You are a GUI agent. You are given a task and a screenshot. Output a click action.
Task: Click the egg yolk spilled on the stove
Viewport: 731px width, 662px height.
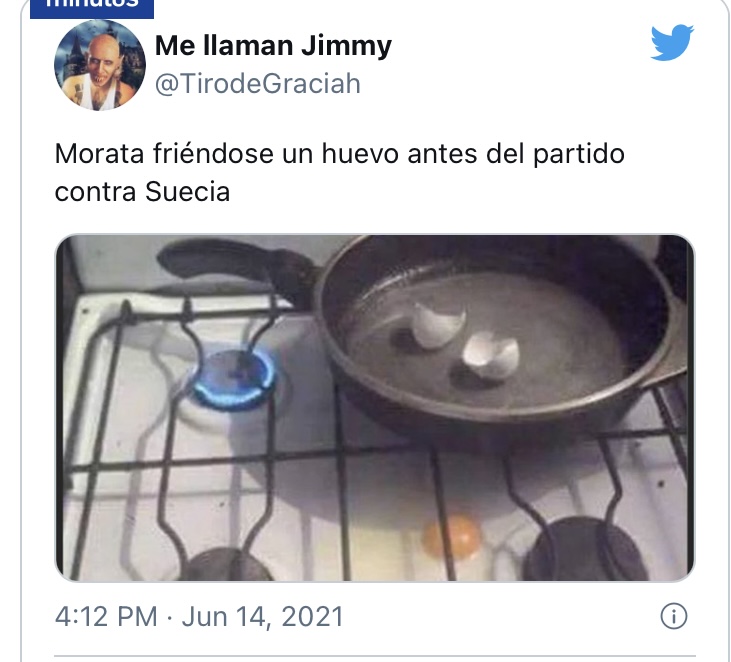[x=451, y=537]
